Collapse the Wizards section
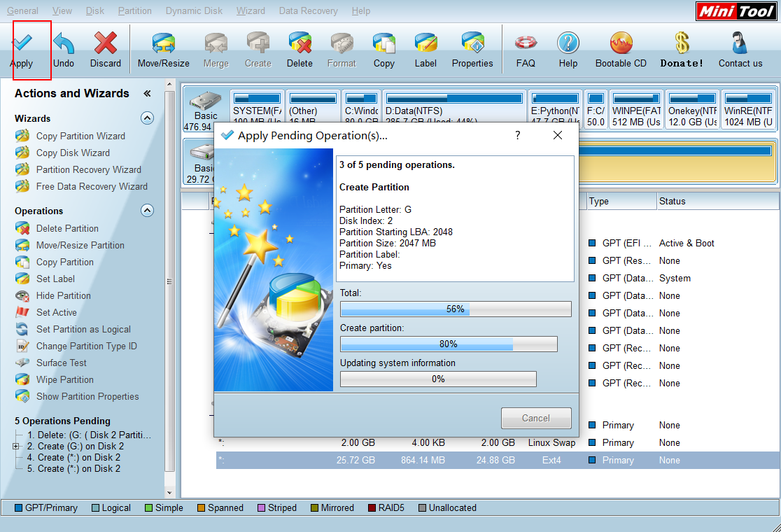The image size is (781, 532). pyautogui.click(x=146, y=118)
